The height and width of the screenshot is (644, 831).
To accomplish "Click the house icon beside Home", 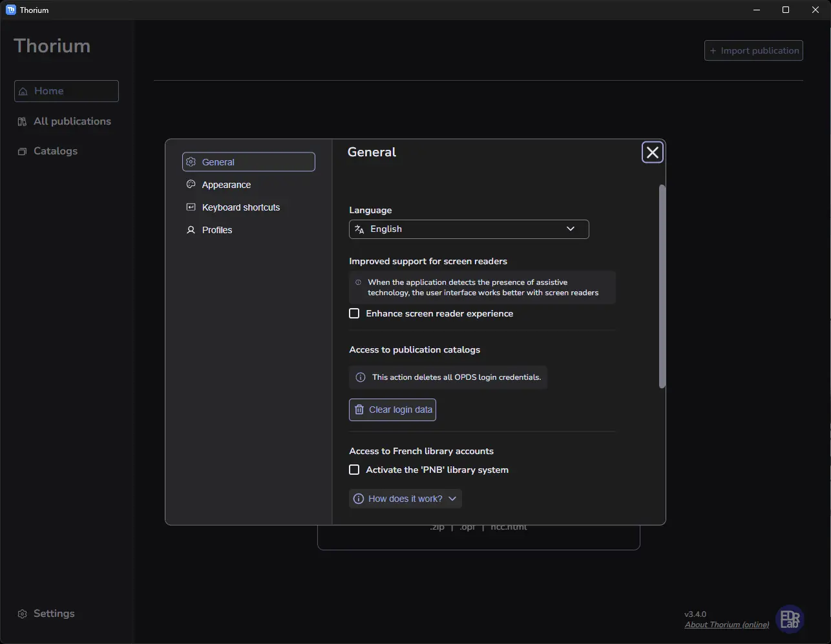I will point(23,91).
